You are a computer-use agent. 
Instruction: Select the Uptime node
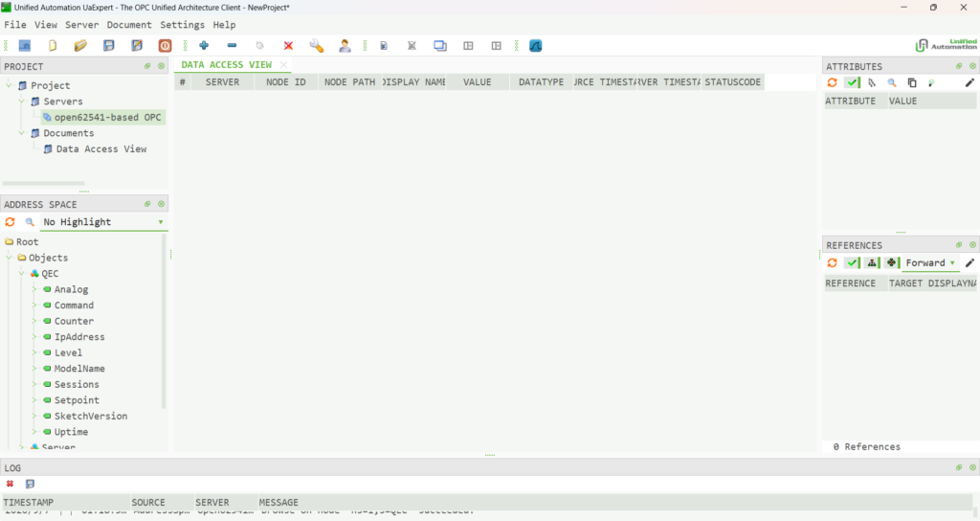pyautogui.click(x=71, y=432)
